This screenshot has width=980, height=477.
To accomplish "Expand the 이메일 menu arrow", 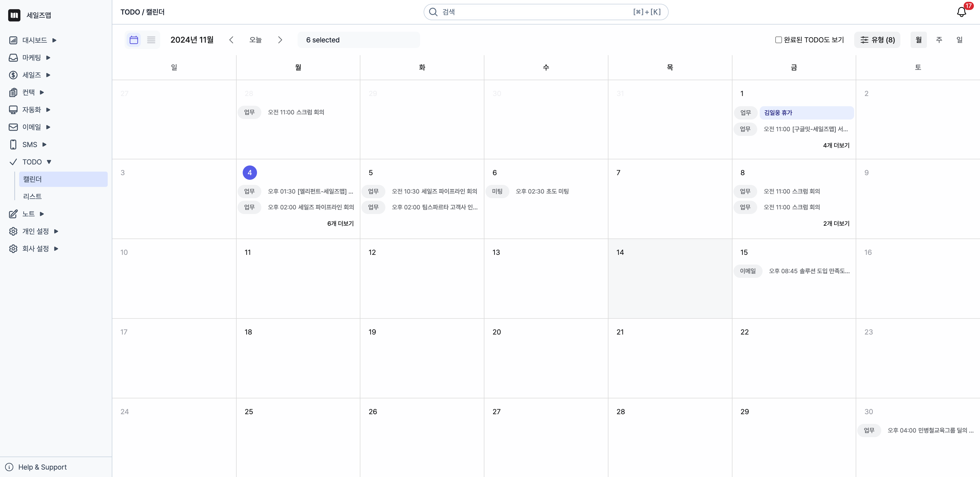I will pyautogui.click(x=48, y=127).
